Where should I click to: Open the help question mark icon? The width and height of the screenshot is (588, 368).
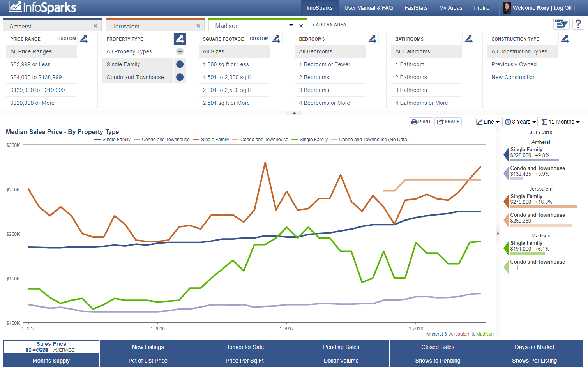(x=578, y=24)
